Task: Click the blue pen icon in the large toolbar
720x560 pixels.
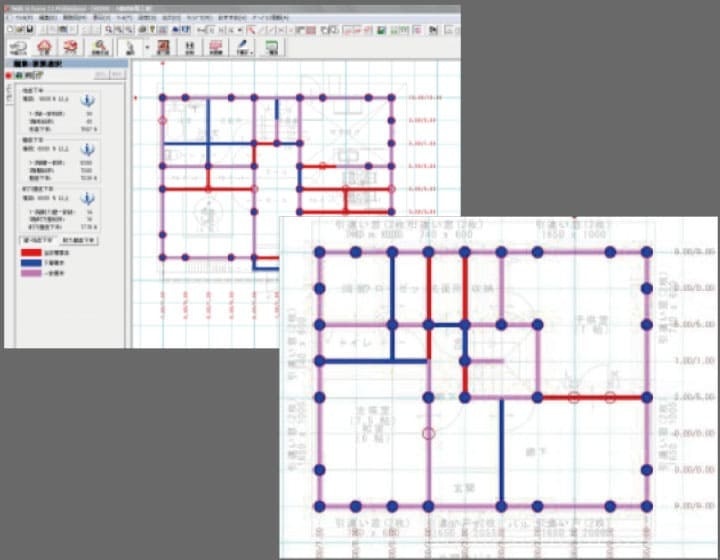Action: [x=244, y=47]
